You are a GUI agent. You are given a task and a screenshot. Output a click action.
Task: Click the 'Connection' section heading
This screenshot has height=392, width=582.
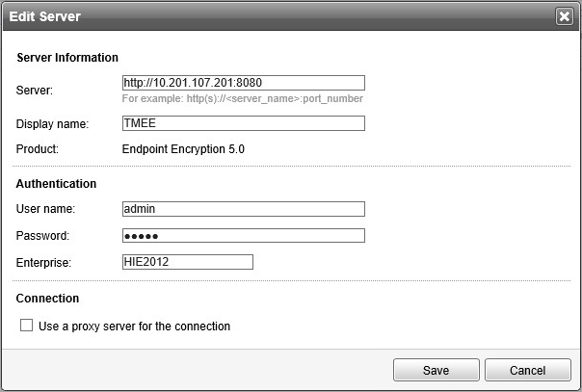(47, 299)
